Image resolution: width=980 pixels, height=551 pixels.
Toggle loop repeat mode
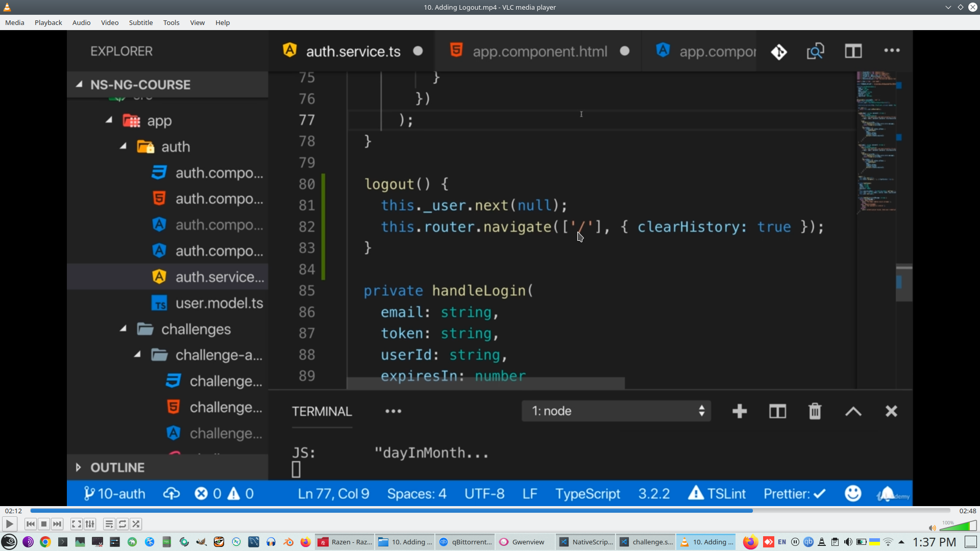pos(122,524)
